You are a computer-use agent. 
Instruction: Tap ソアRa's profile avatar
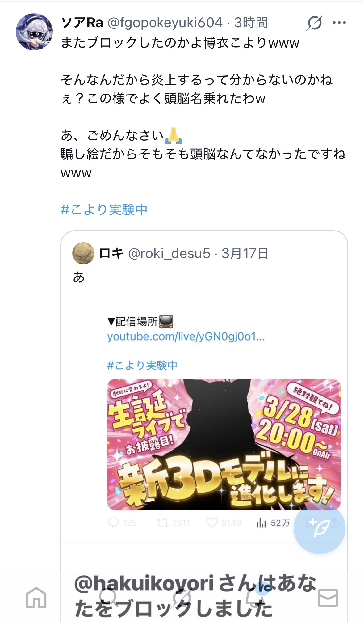[34, 32]
